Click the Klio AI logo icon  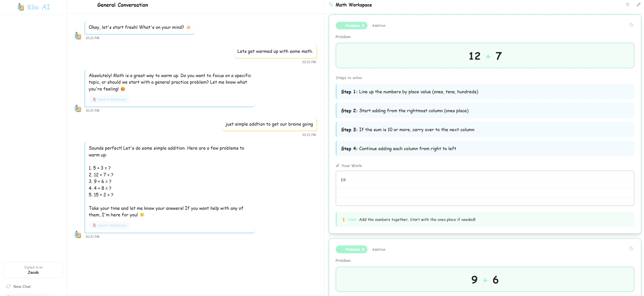click(21, 7)
